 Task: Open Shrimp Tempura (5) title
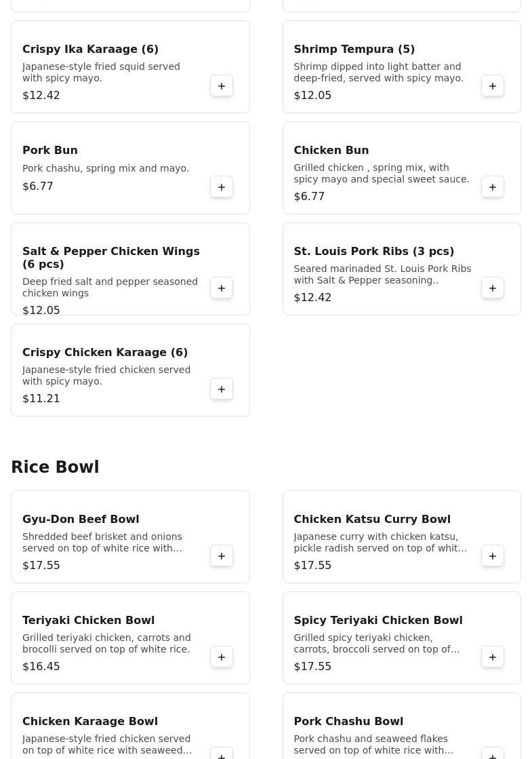[354, 50]
